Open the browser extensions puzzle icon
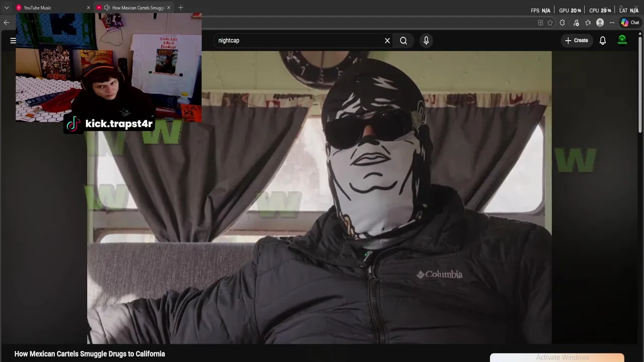The image size is (644, 362). point(562,23)
